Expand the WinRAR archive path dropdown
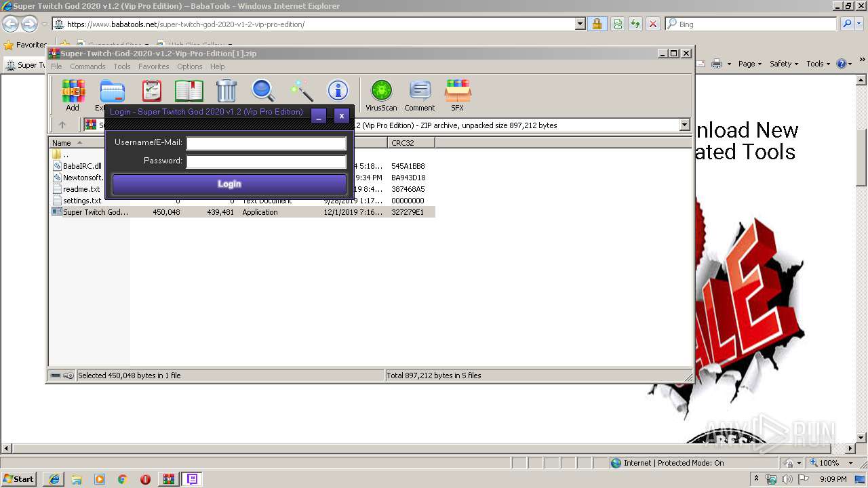The width and height of the screenshot is (868, 488). (684, 125)
